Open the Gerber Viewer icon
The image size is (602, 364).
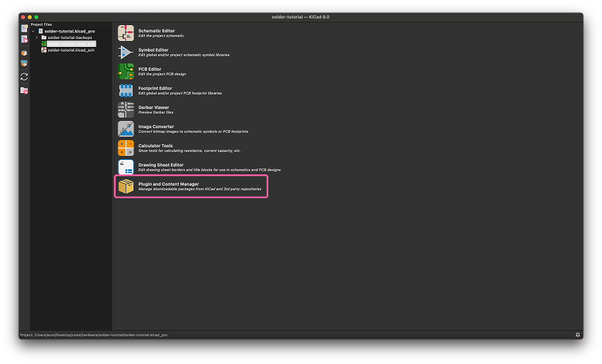(x=126, y=110)
